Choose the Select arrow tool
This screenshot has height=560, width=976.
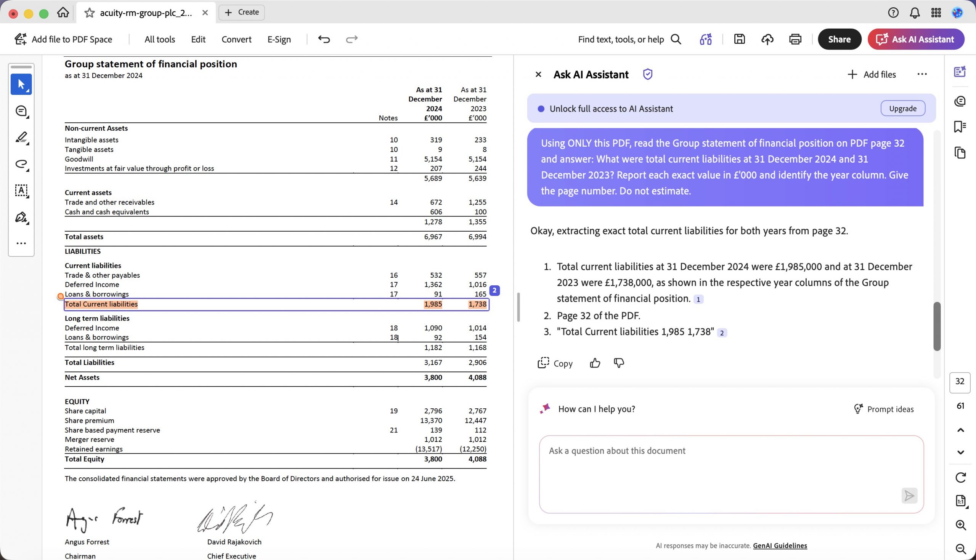click(21, 84)
